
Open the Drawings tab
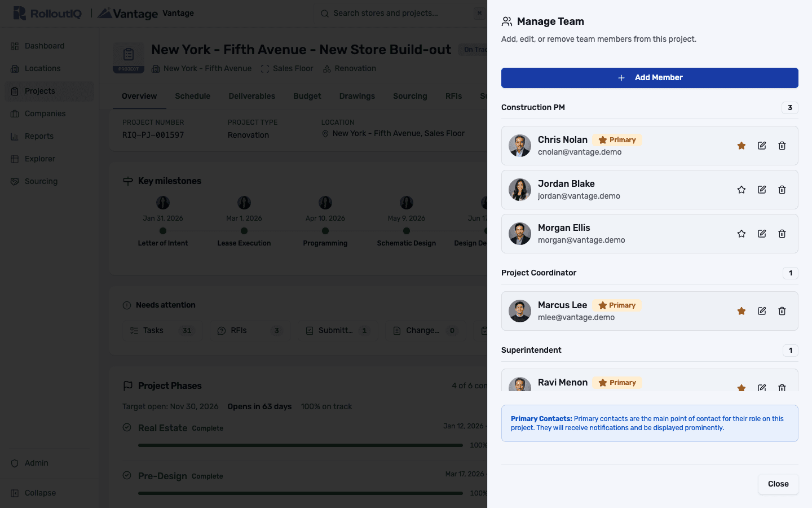coord(357,97)
